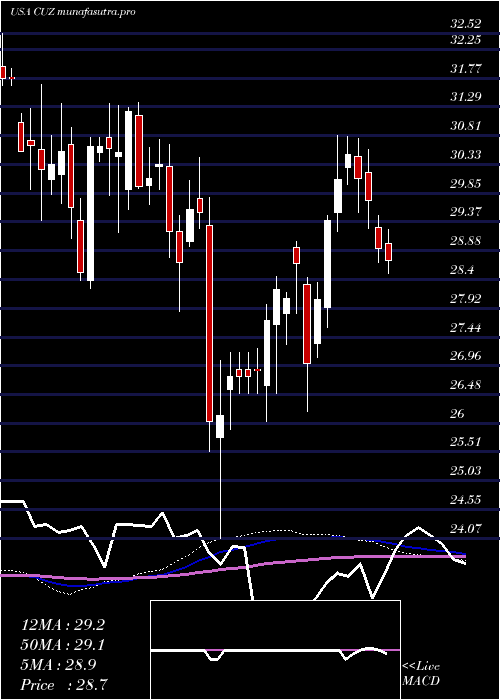Click the 25.51 price axis label
500x700 pixels.
tap(466, 442)
